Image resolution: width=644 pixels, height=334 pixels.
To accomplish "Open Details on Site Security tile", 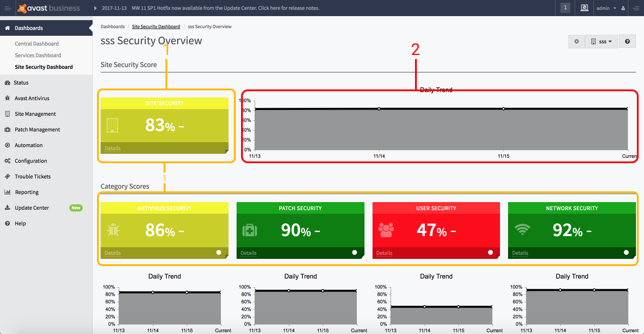I will [113, 148].
